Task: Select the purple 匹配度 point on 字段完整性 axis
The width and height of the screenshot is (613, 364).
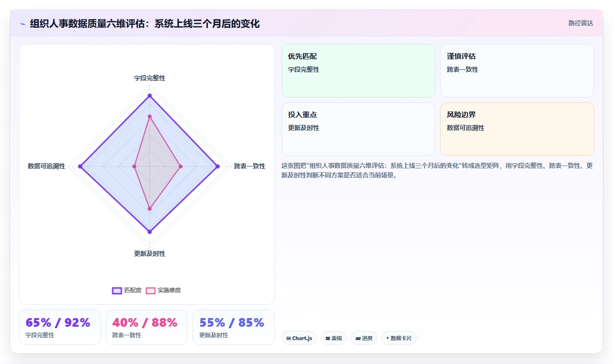Action: click(x=149, y=96)
